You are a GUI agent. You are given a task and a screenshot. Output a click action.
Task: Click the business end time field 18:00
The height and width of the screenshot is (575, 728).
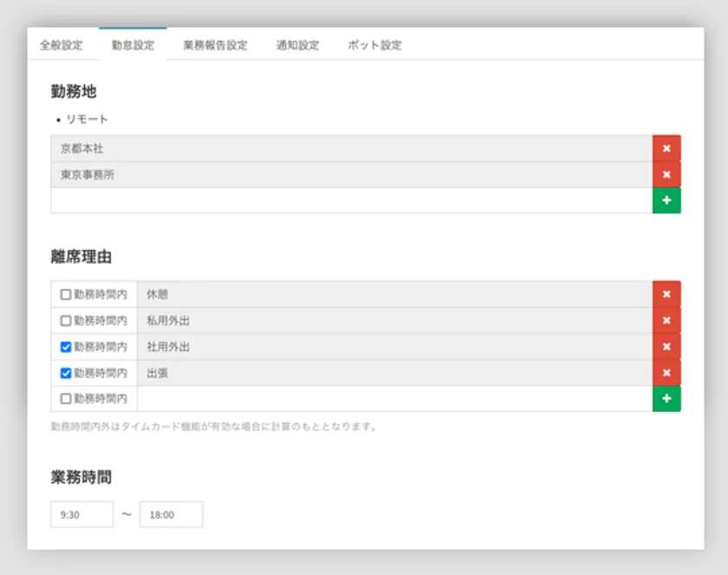(x=171, y=514)
